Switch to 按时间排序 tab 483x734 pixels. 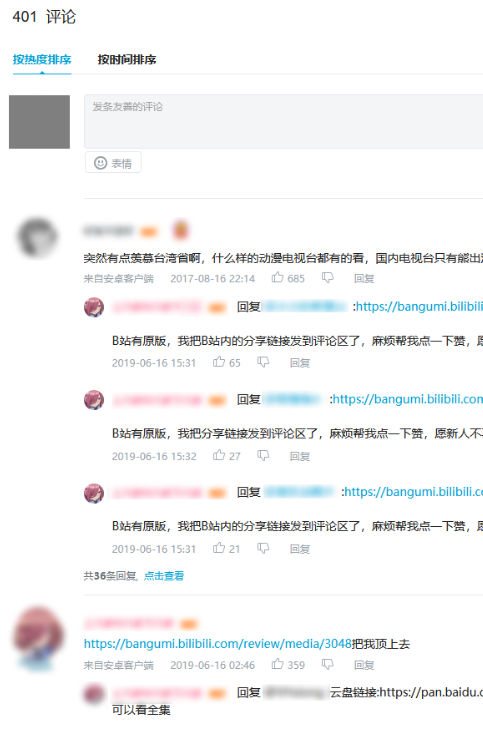[127, 59]
